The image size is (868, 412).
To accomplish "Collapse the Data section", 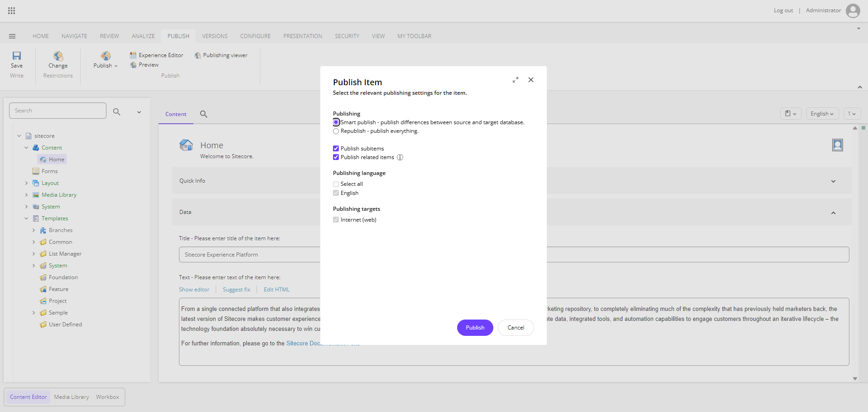I will [833, 213].
